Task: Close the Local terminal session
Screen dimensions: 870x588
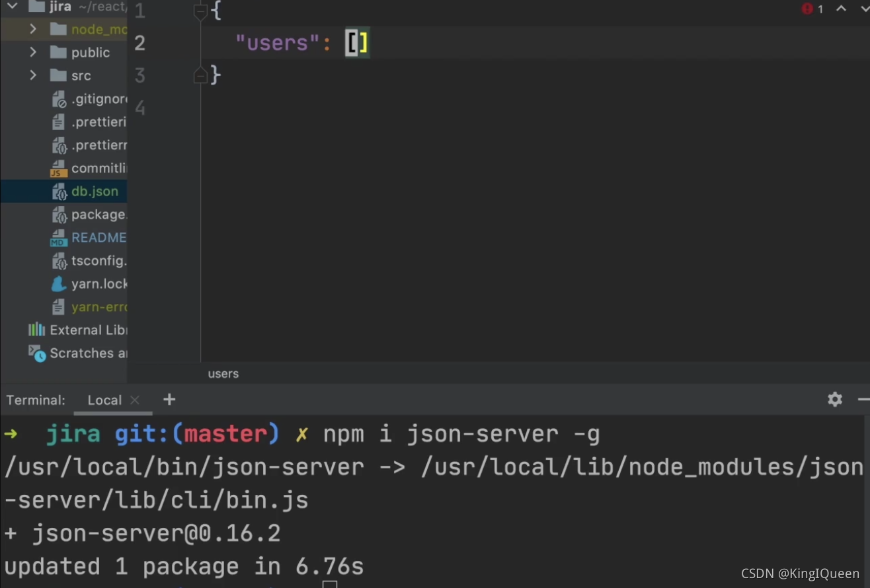Action: (134, 400)
